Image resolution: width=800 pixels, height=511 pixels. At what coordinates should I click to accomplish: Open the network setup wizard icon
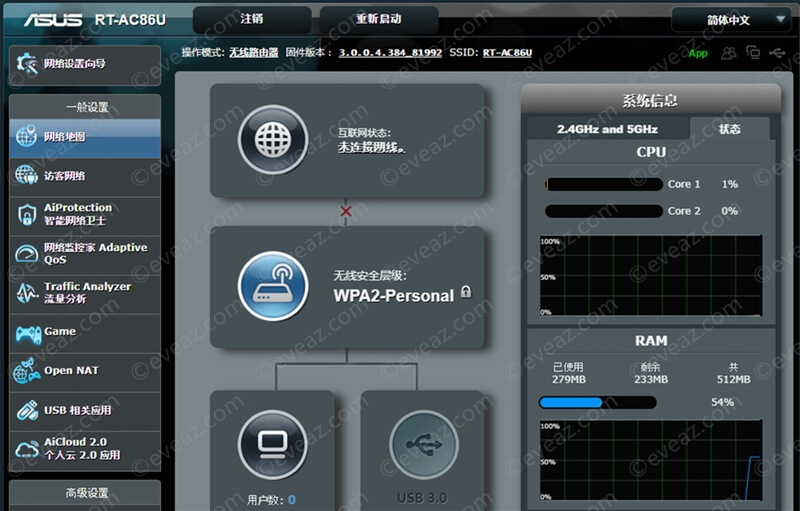pos(27,64)
